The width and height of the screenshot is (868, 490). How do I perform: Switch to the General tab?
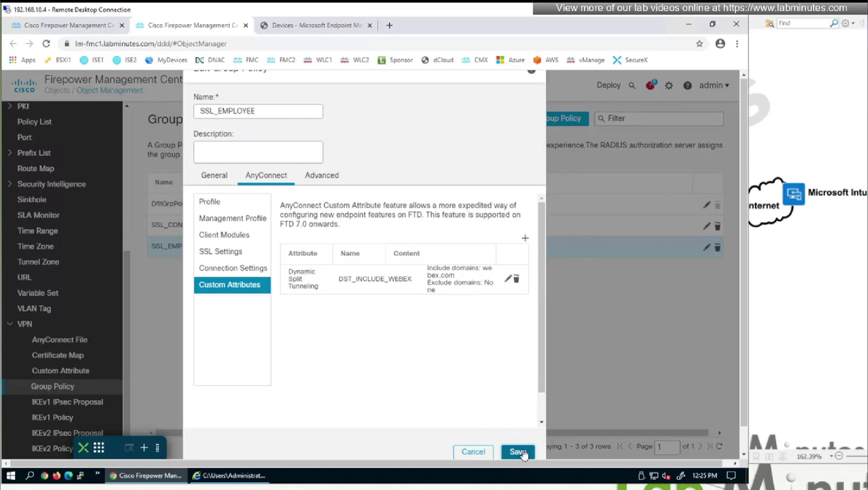coord(214,175)
